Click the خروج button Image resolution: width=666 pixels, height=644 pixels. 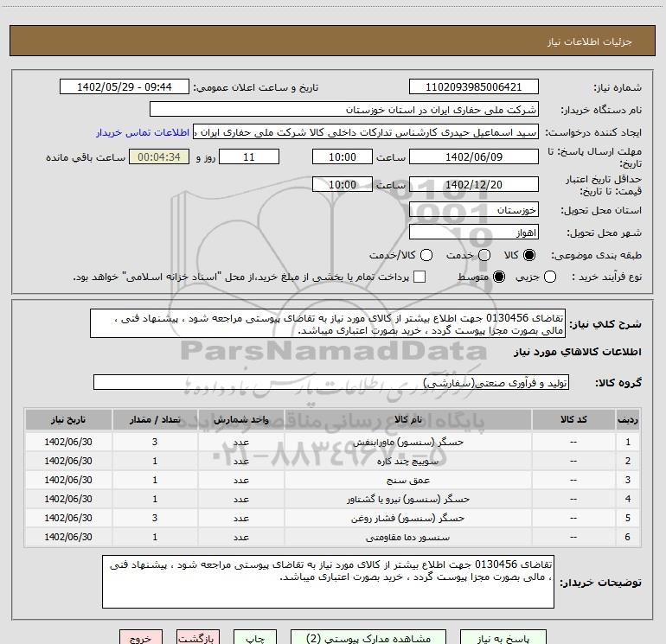coord(140,637)
